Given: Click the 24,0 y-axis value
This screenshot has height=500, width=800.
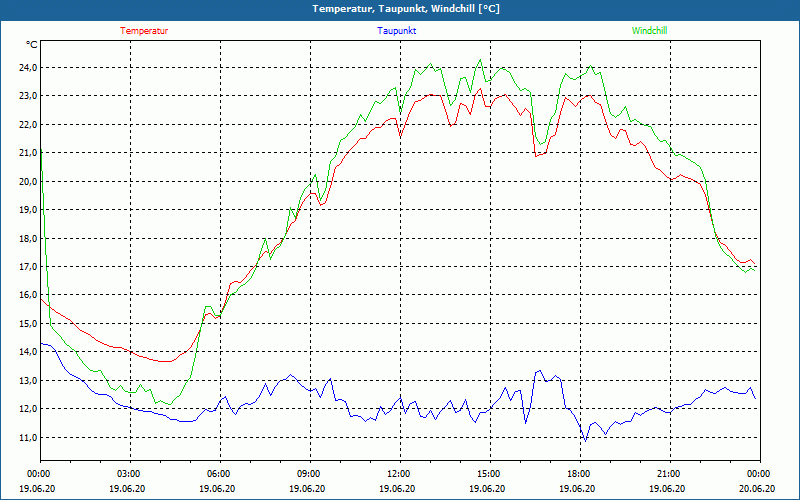Looking at the screenshot, I should tap(26, 68).
